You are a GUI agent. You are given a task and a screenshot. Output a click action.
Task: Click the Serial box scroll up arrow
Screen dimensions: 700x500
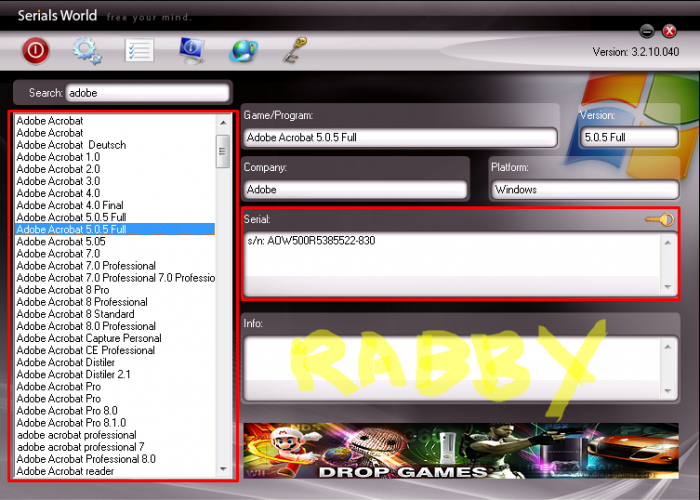(668, 242)
